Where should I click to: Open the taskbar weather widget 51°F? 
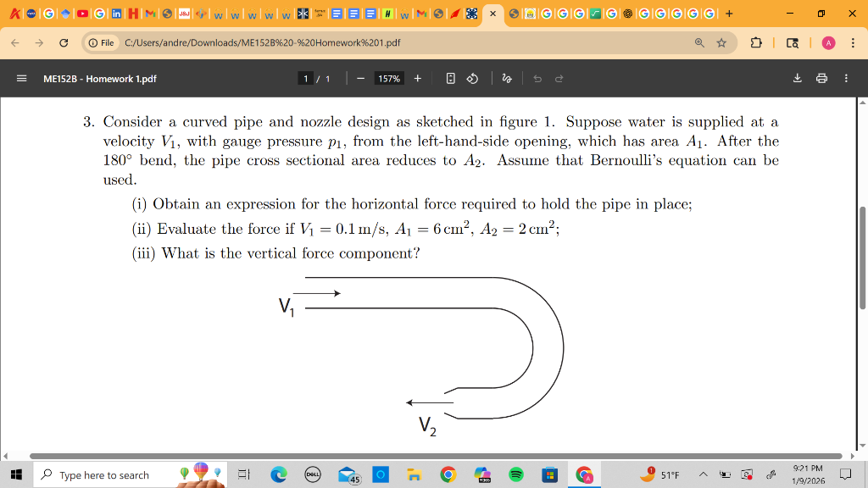(659, 474)
